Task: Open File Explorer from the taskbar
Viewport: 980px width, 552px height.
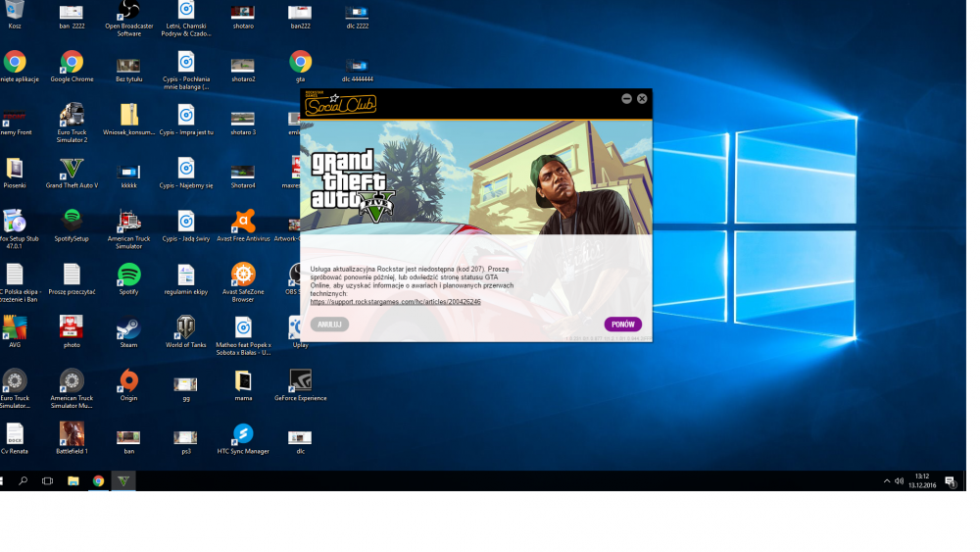Action: tap(73, 480)
